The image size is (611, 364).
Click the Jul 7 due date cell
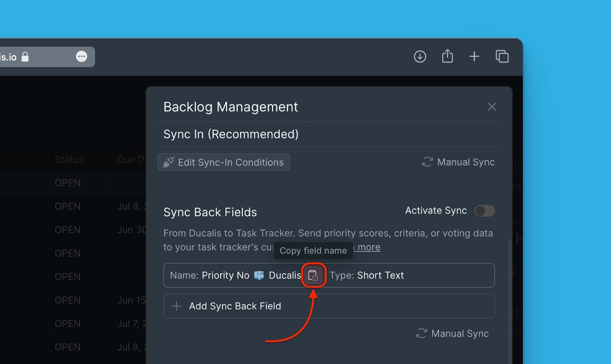[131, 324]
